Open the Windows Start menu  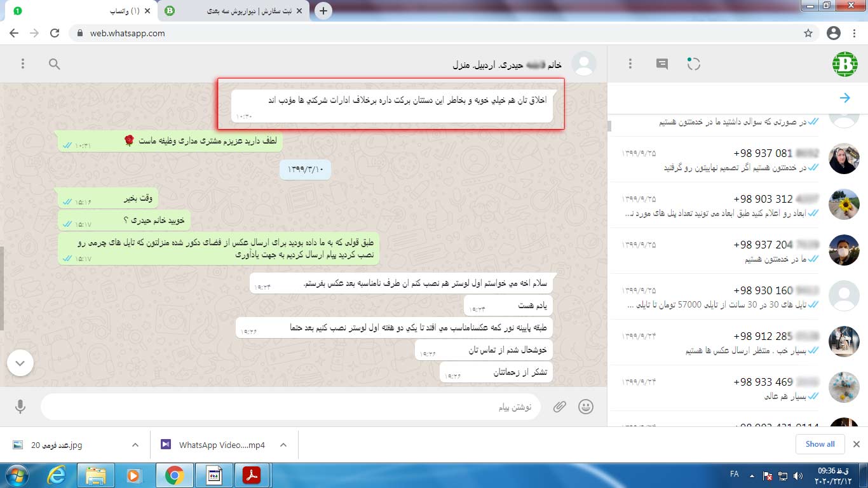(x=17, y=475)
